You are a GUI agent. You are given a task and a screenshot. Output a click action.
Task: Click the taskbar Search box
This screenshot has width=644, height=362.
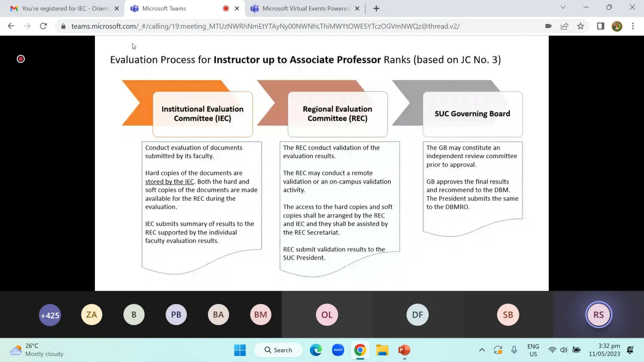(x=278, y=350)
